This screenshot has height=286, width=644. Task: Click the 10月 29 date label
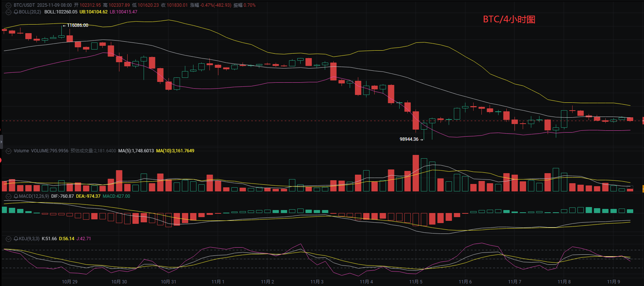click(x=70, y=282)
